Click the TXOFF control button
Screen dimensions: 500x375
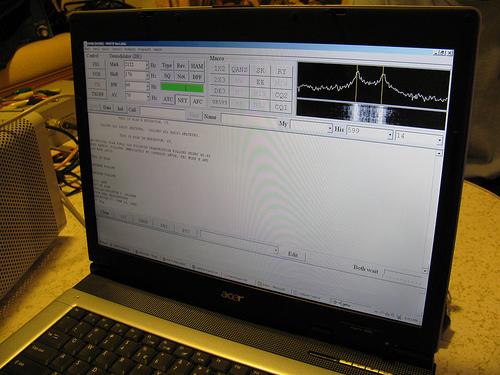tap(98, 94)
